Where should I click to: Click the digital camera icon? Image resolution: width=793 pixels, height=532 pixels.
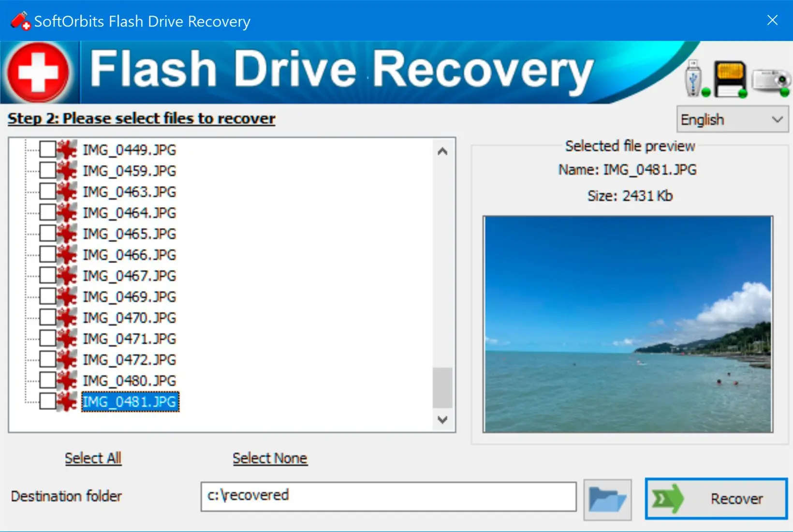point(771,80)
